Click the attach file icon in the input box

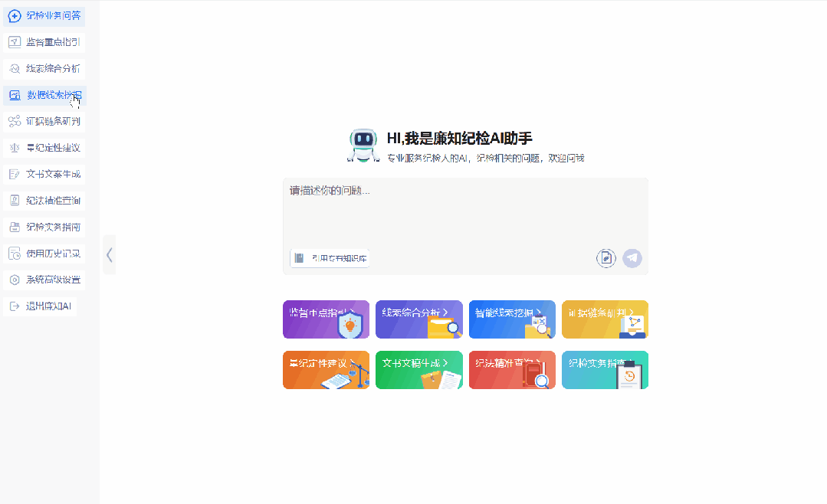(x=606, y=258)
